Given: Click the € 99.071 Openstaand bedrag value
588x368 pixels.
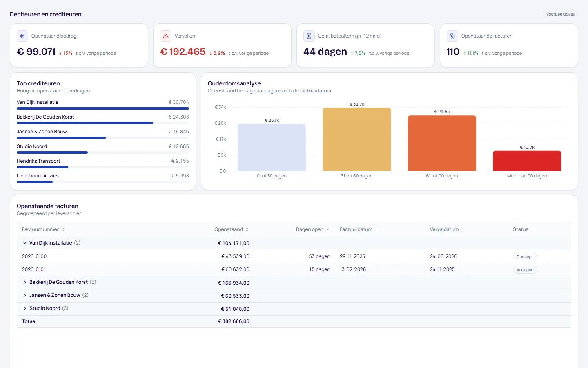Looking at the screenshot, I should click(x=36, y=52).
